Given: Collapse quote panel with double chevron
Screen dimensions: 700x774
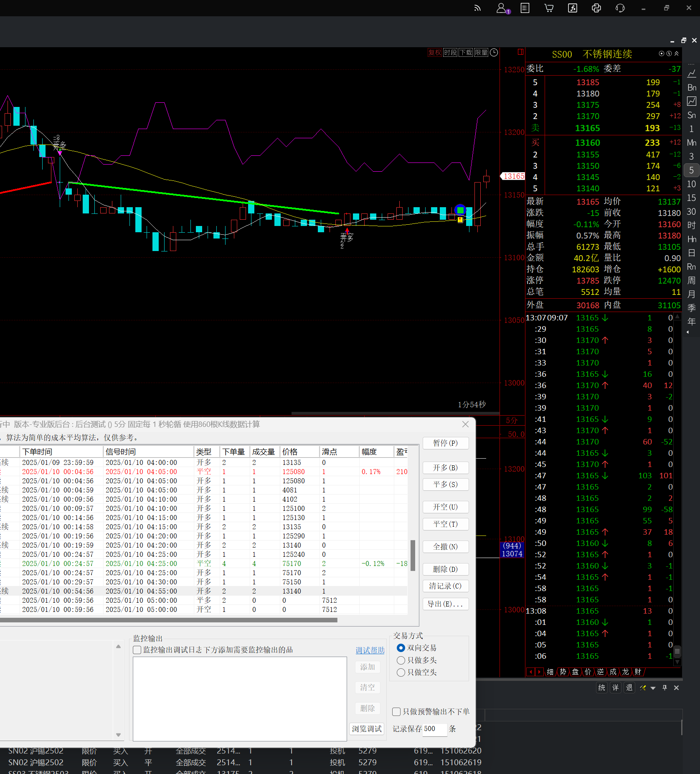Looking at the screenshot, I should point(677,53).
